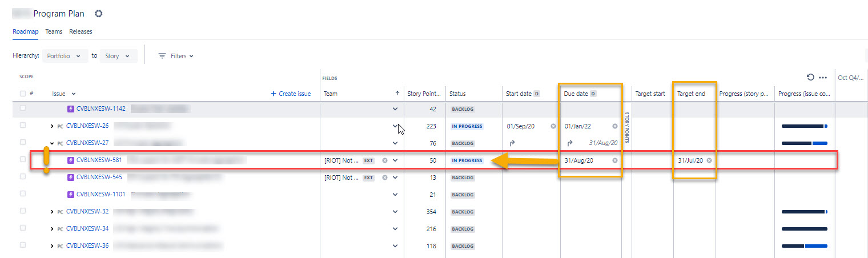868x258 pixels.
Task: Click epic icon of CVBLNXESW-545
Action: pyautogui.click(x=71, y=177)
